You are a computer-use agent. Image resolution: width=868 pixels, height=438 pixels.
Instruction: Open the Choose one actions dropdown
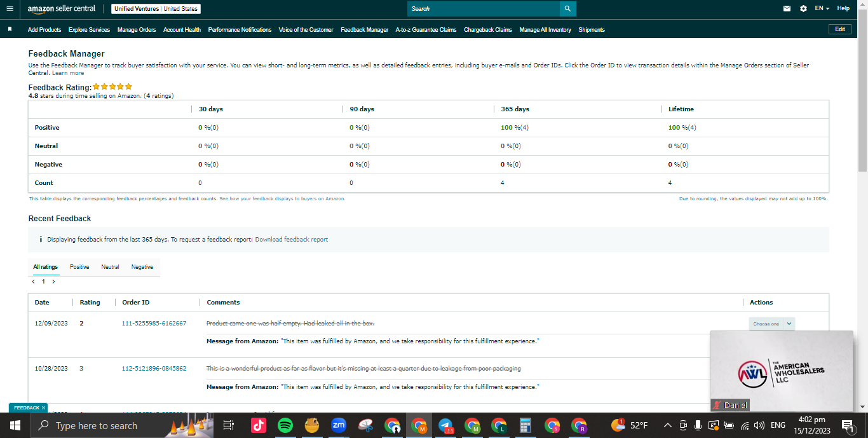click(x=771, y=324)
